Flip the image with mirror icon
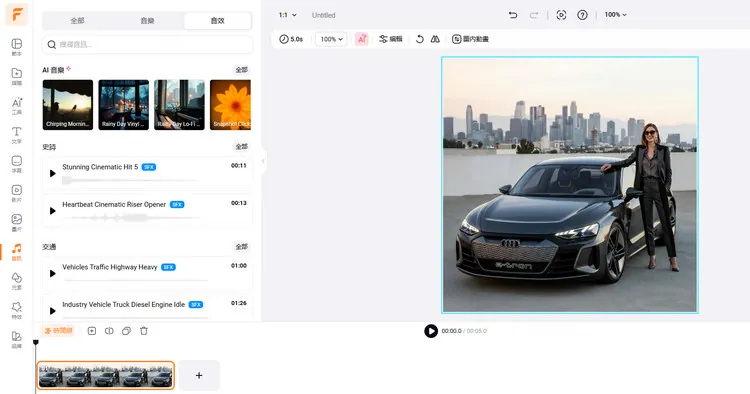 (x=435, y=39)
